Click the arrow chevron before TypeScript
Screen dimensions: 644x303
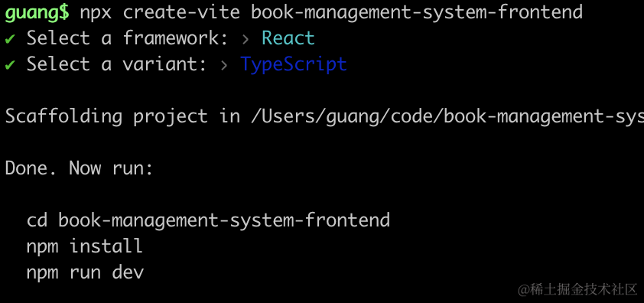224,65
